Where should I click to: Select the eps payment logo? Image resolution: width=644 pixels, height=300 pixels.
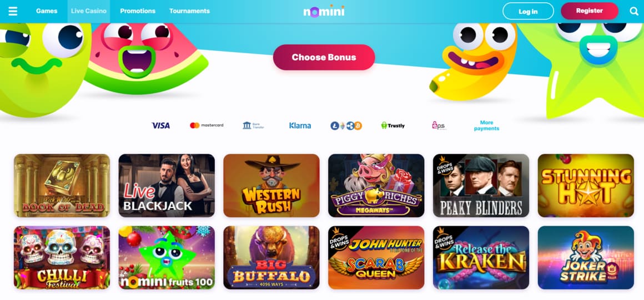click(439, 125)
